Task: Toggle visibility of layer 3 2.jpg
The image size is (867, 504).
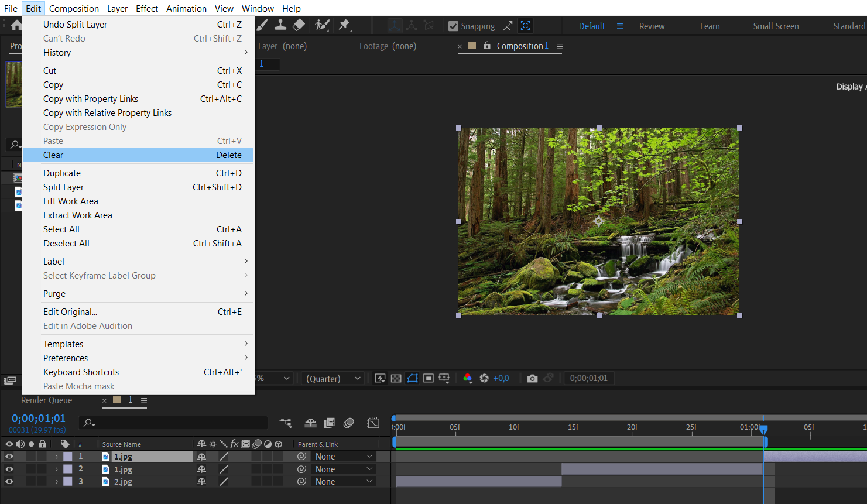Action: [x=9, y=482]
